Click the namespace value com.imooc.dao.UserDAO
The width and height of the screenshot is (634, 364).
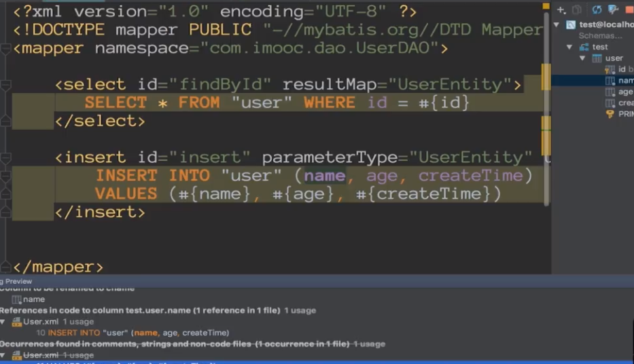click(x=319, y=48)
